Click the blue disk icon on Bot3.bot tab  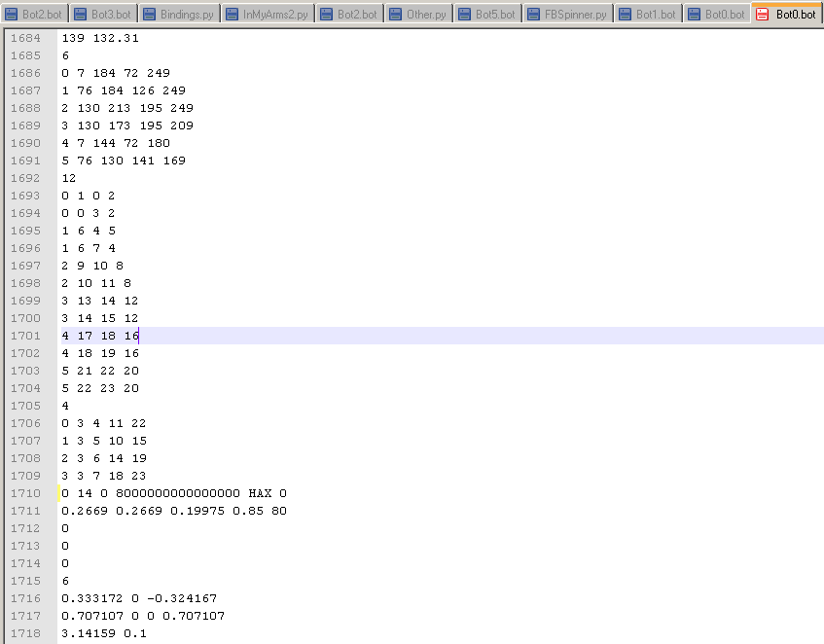[x=80, y=15]
